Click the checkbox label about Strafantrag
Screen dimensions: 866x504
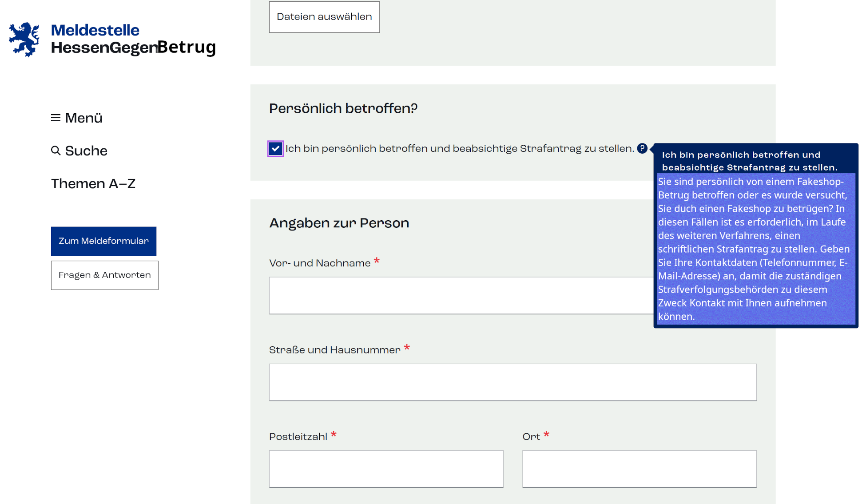[459, 149]
